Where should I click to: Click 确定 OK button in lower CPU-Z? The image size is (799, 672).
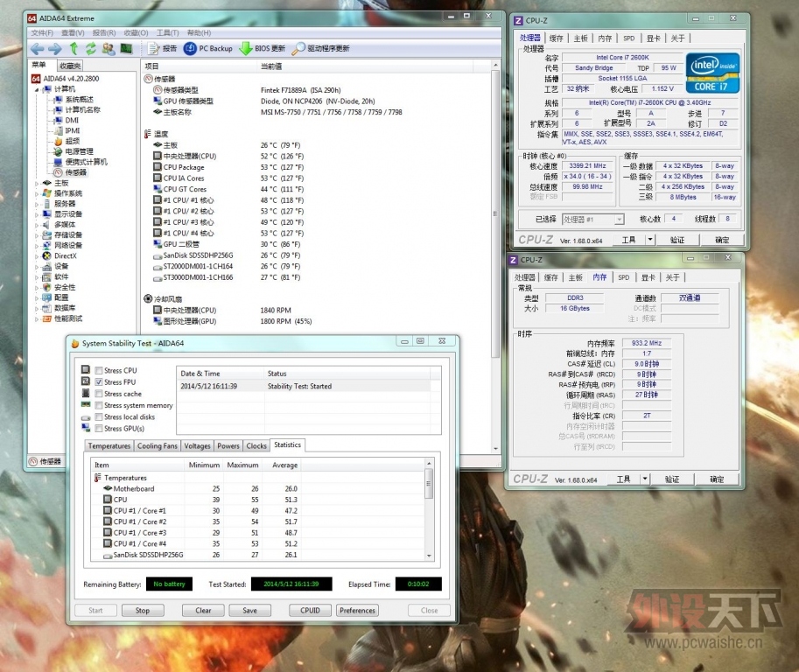tap(717, 479)
